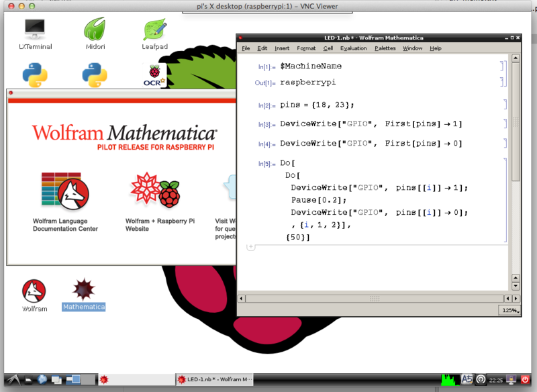Click the pins = {18, 23}; input line

pyautogui.click(x=317, y=105)
